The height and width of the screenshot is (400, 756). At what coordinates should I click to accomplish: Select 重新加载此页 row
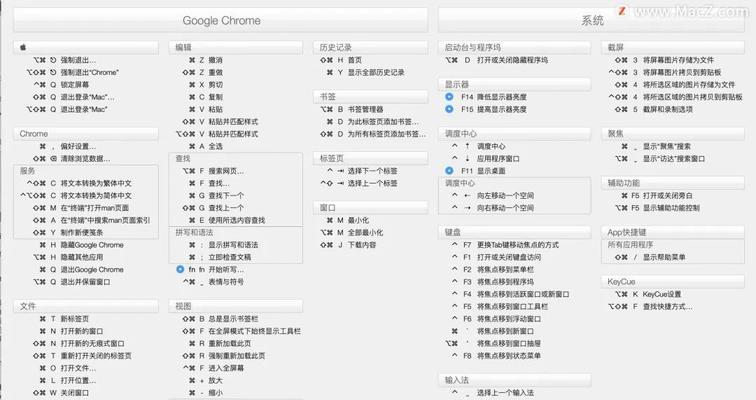pyautogui.click(x=220, y=343)
